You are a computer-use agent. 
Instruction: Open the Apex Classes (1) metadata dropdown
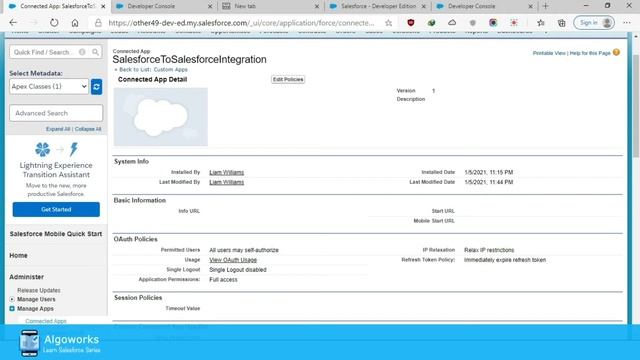pos(49,87)
